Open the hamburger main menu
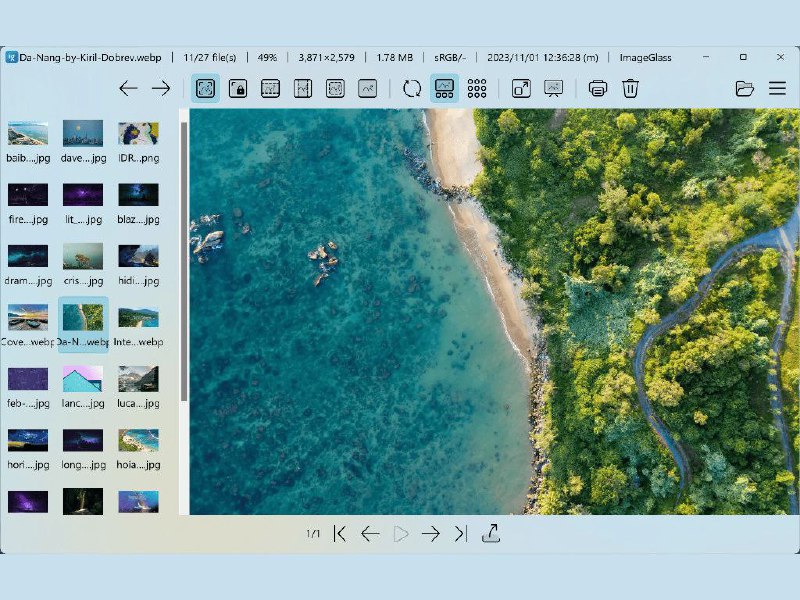Screen dimensions: 800x600 pos(777,89)
